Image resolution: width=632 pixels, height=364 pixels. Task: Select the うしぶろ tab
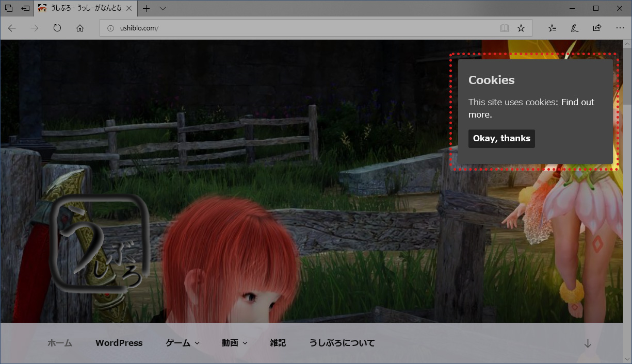[x=85, y=8]
